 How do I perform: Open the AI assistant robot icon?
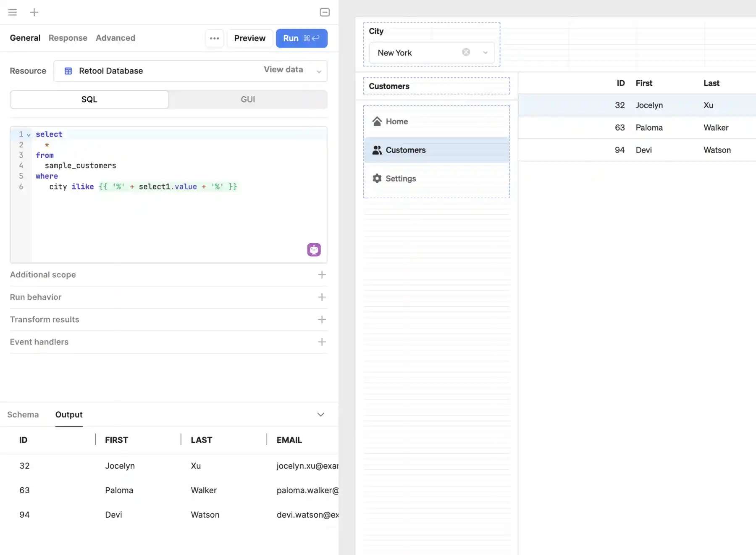point(314,250)
